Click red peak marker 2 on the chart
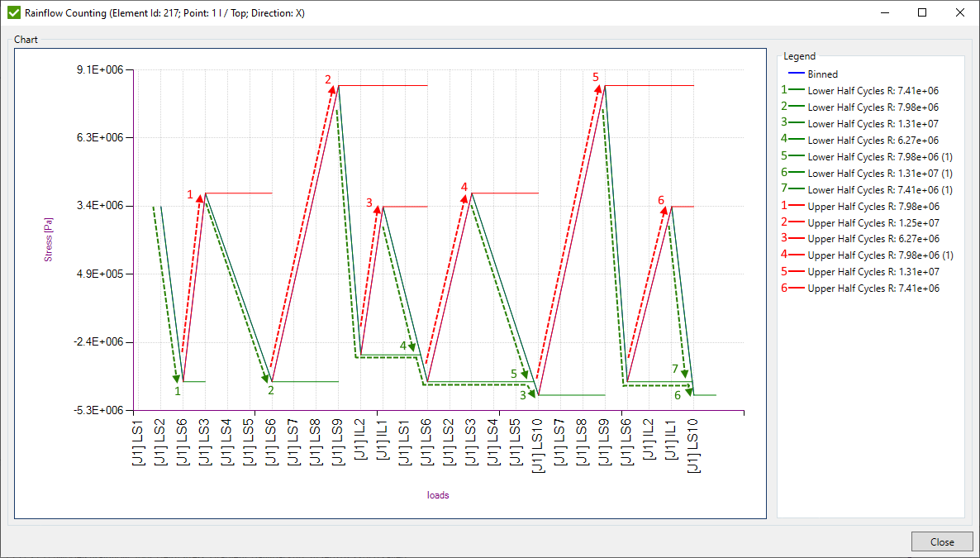Viewport: 980px width, 558px height. click(328, 80)
